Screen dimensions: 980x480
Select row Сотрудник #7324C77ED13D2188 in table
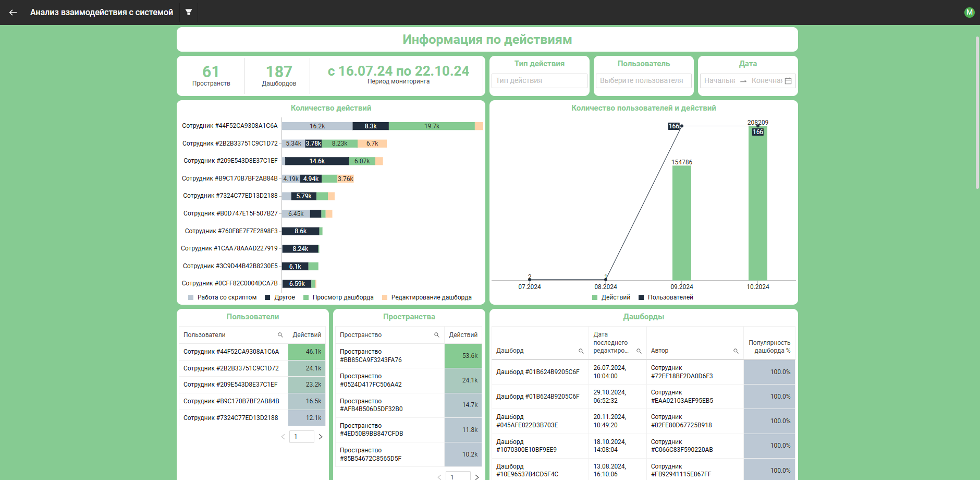252,418
